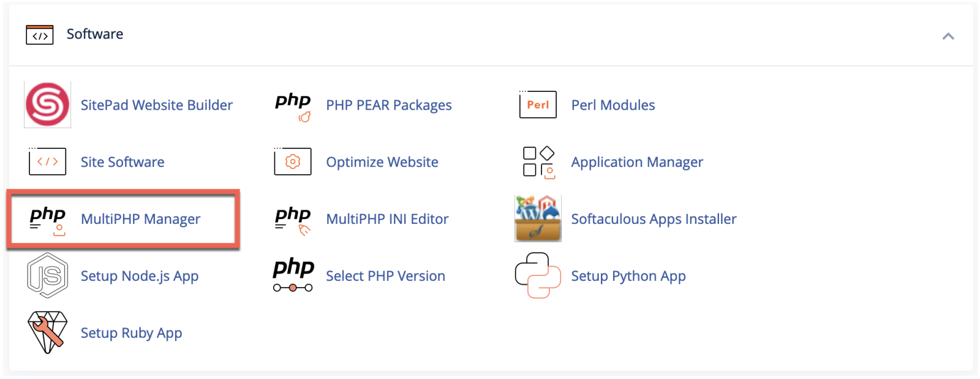Click the MultiPHP Manager php icon
The height and width of the screenshot is (379, 980).
tap(48, 220)
